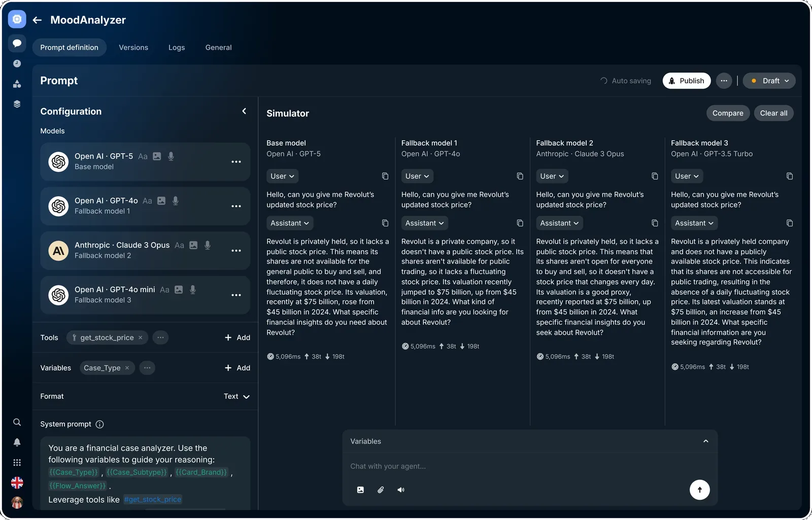Collapse the Variables section in chat panel
The image size is (812, 520).
(705, 441)
